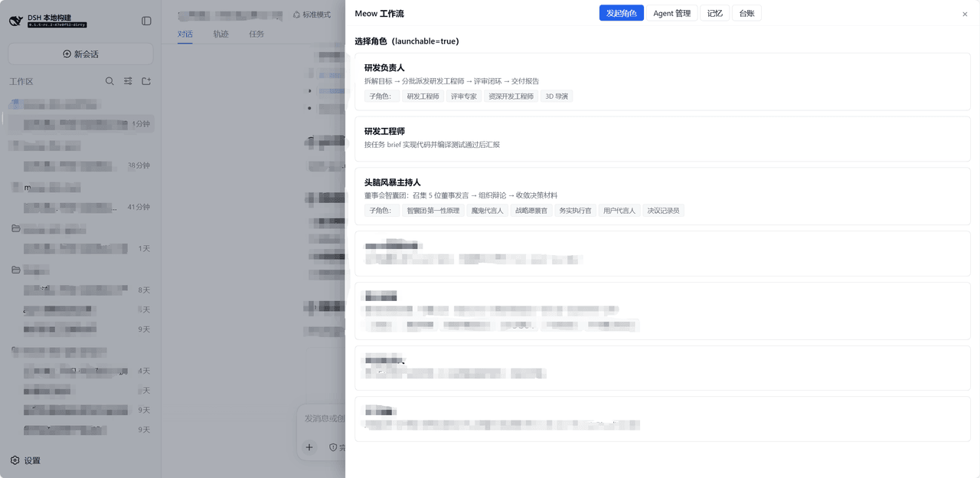Open 设置 with the gear icon
This screenshot has width=980, height=478.
[25, 460]
